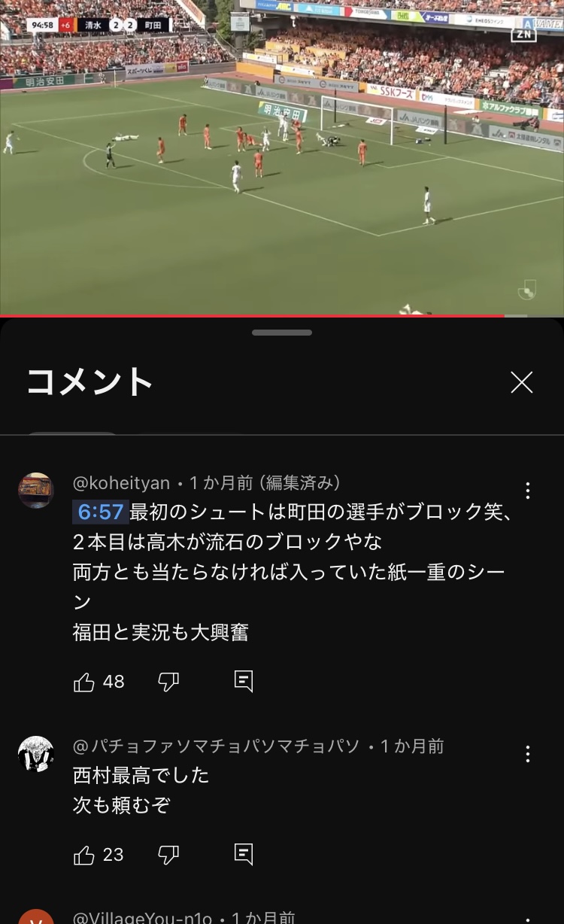This screenshot has width=564, height=924.
Task: Dislike the 西村最高でした comment
Action: coord(168,856)
